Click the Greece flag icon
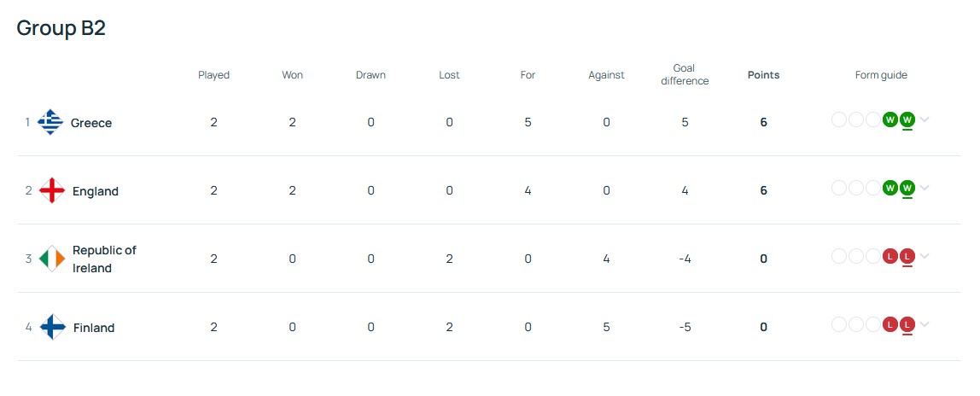980x396 pixels. [50, 122]
